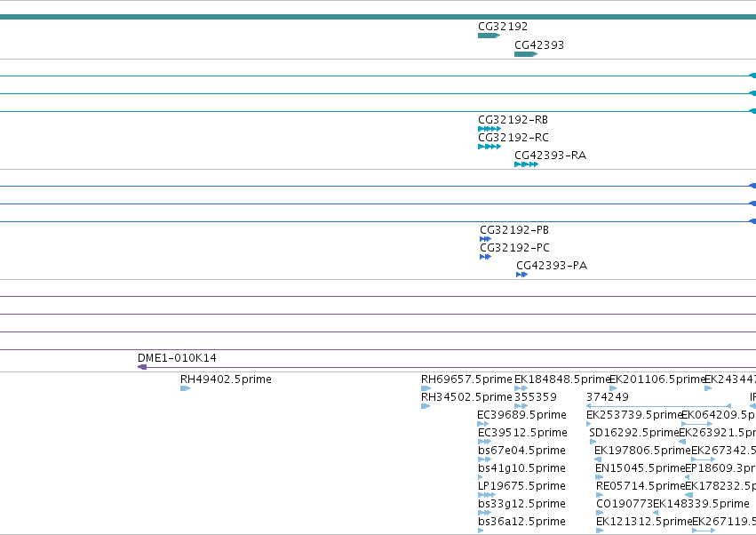
Task: Select EN15045.5prime EST label
Action: [640, 468]
